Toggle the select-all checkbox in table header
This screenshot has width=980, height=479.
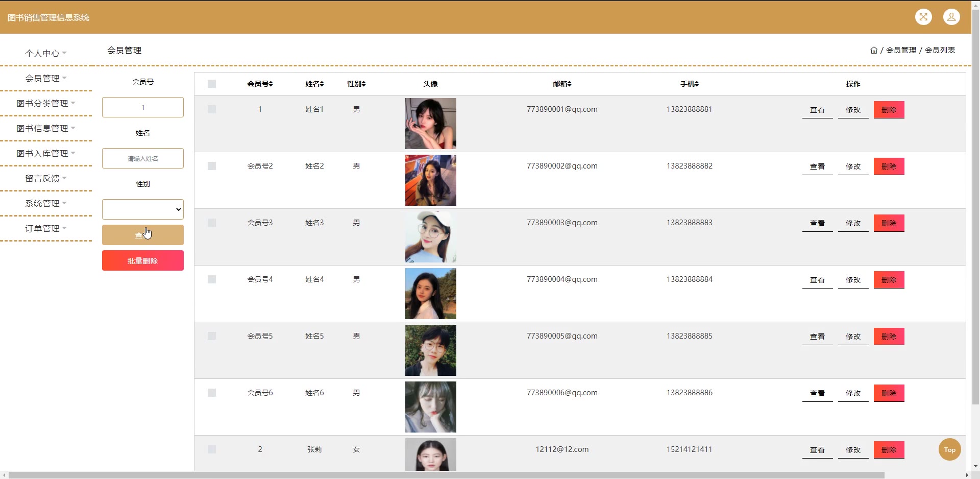(x=212, y=84)
